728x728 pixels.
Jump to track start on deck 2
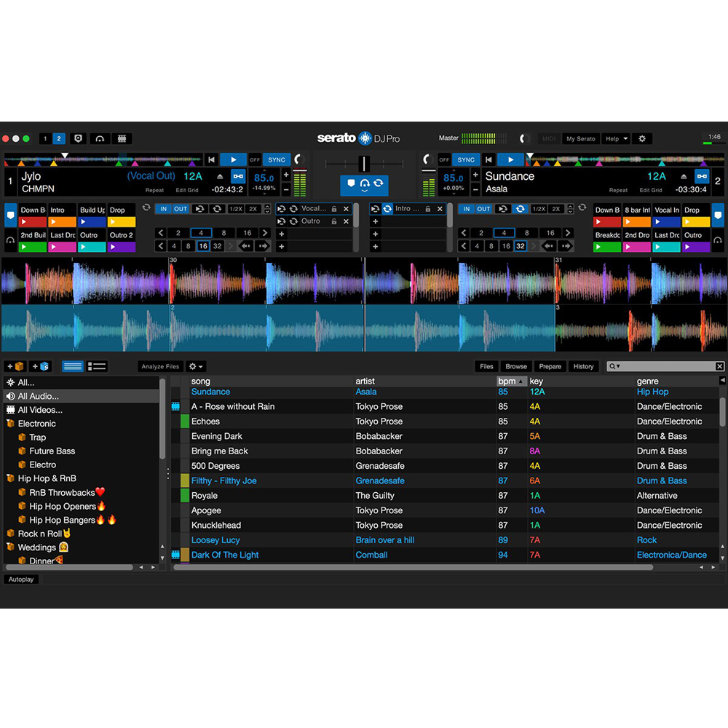tap(488, 159)
